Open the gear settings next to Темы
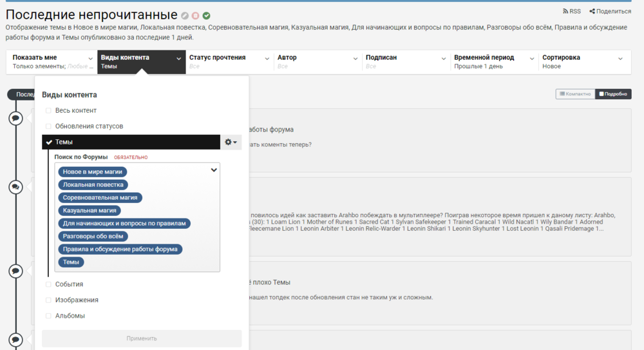Image resolution: width=644 pixels, height=350 pixels. pyautogui.click(x=231, y=142)
